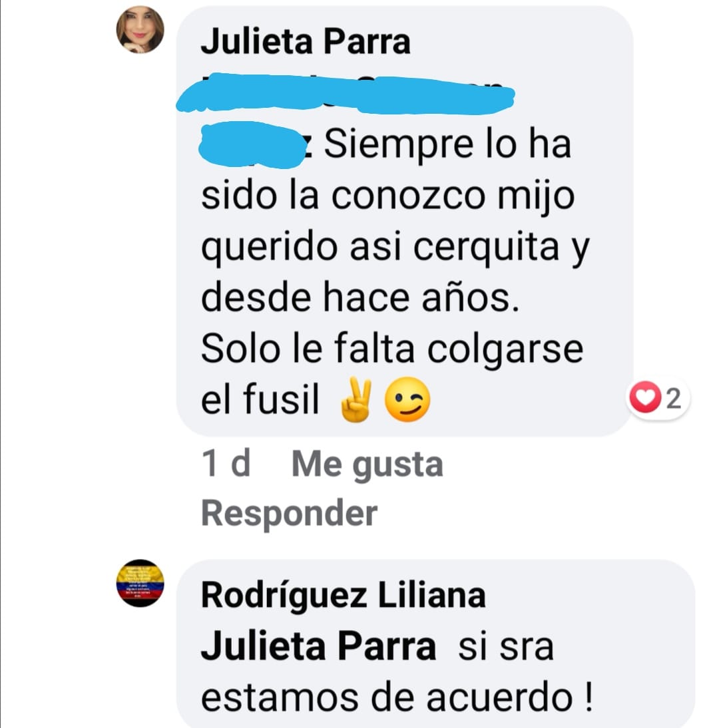Screen dimensions: 719x728
Task: Tap the winking face emoji
Action: [407, 400]
